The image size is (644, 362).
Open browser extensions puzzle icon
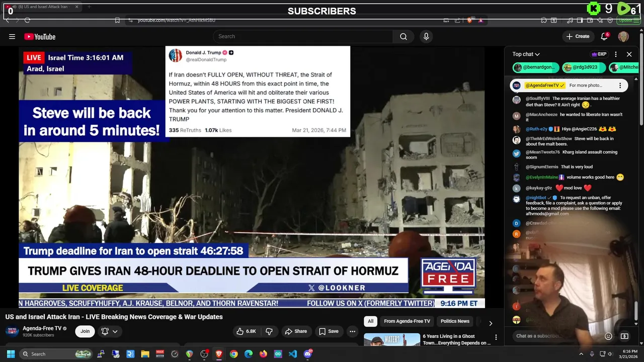pos(544,20)
